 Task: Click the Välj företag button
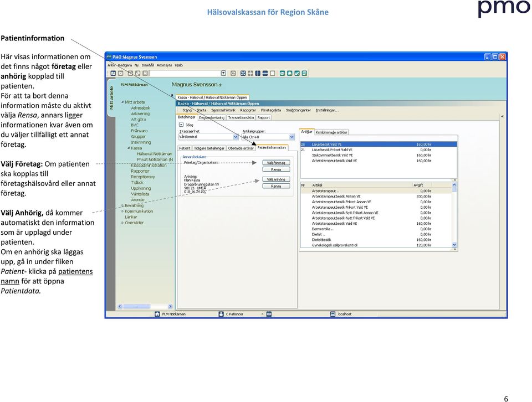[276, 163]
